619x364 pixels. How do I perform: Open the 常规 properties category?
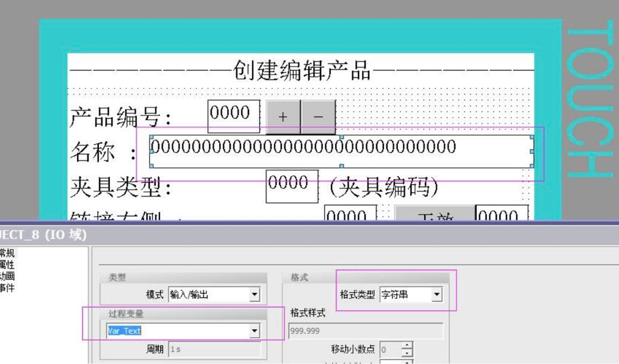click(7, 252)
